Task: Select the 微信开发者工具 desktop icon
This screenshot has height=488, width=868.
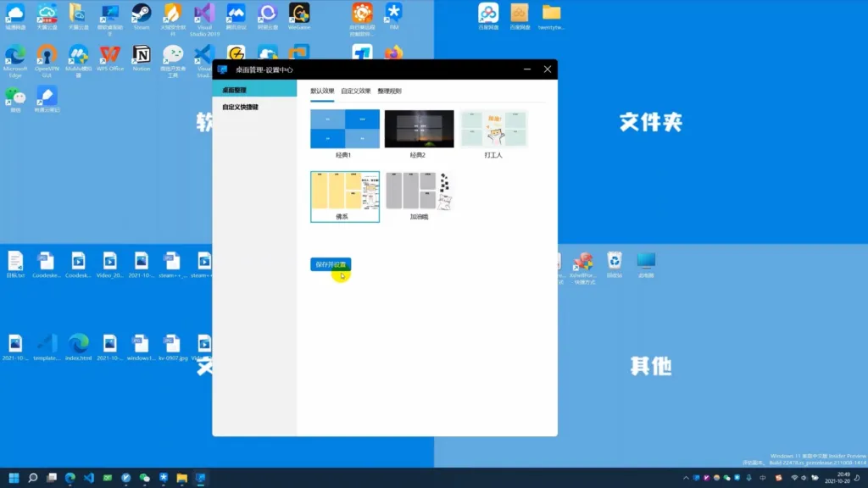Action: [173, 61]
